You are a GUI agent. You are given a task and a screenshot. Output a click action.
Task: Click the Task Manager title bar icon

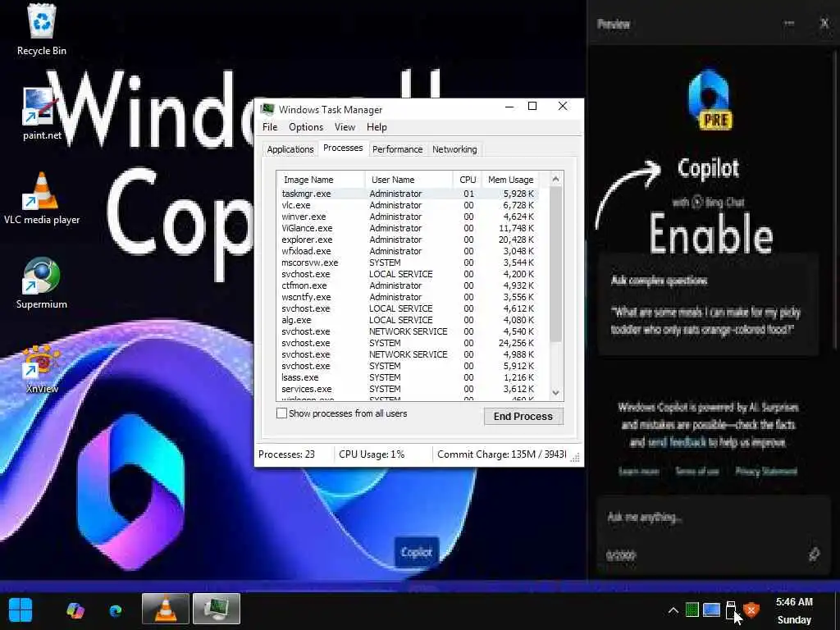tap(267, 109)
